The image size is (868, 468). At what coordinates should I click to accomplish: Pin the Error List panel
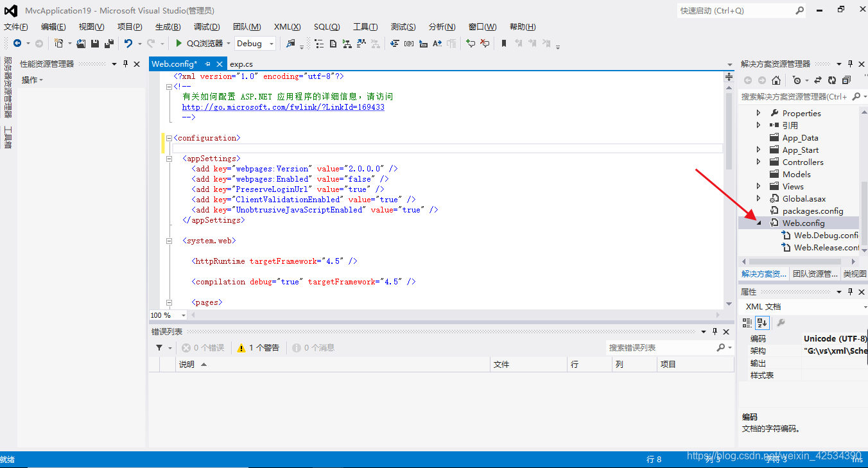715,331
